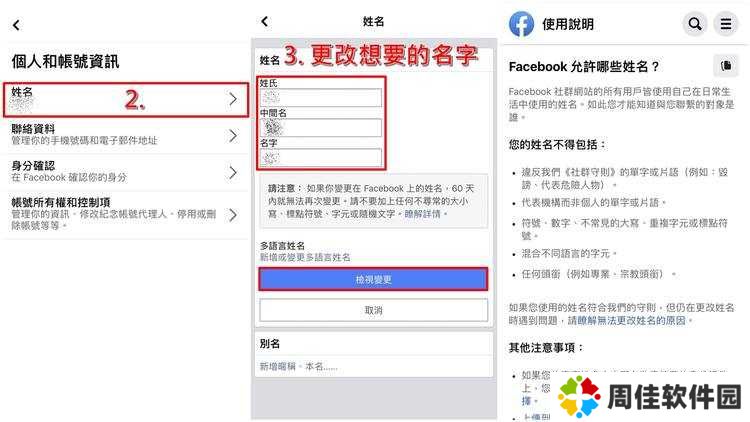The height and width of the screenshot is (422, 750).
Task: Focus the 中間名 text field
Action: coord(320,128)
